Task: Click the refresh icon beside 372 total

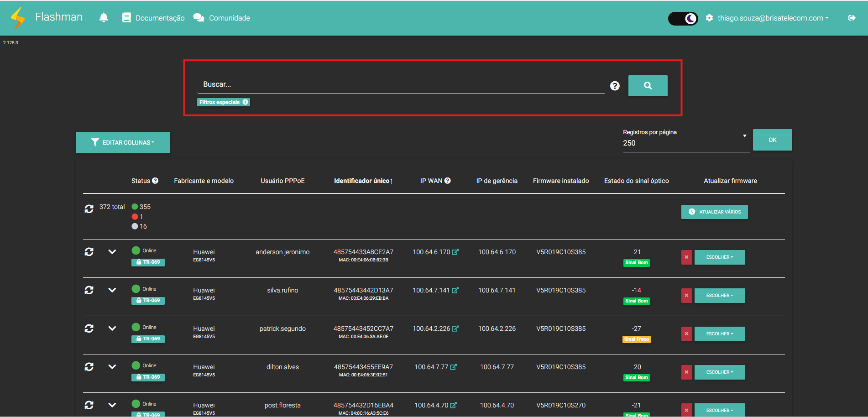Action: 89,208
